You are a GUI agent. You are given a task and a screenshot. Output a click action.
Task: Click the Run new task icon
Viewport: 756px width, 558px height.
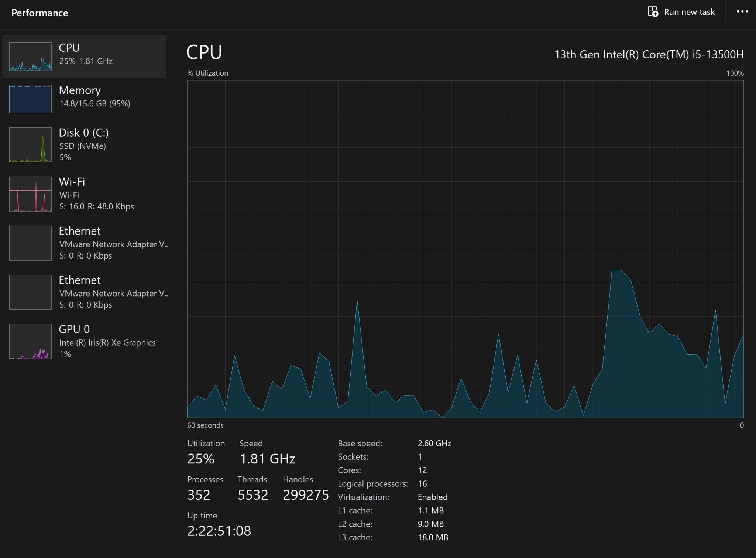(653, 12)
